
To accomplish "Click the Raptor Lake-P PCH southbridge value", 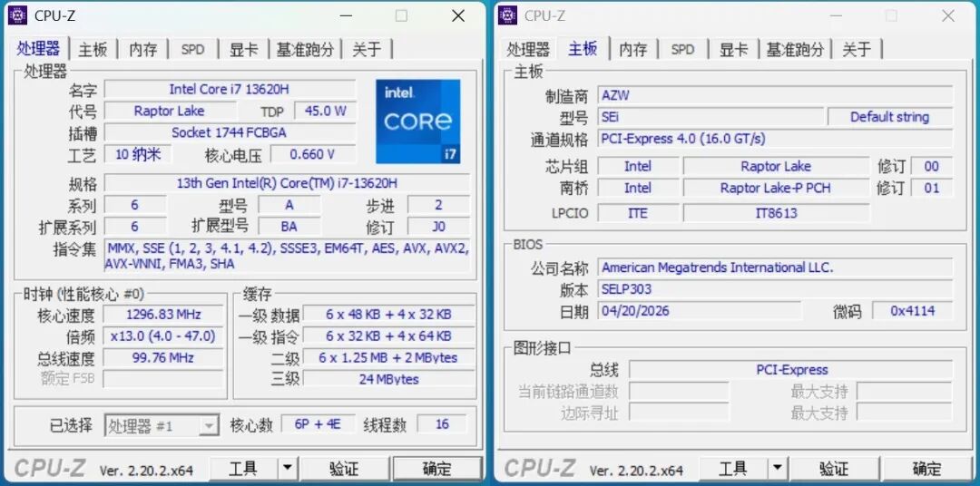I will click(x=776, y=188).
